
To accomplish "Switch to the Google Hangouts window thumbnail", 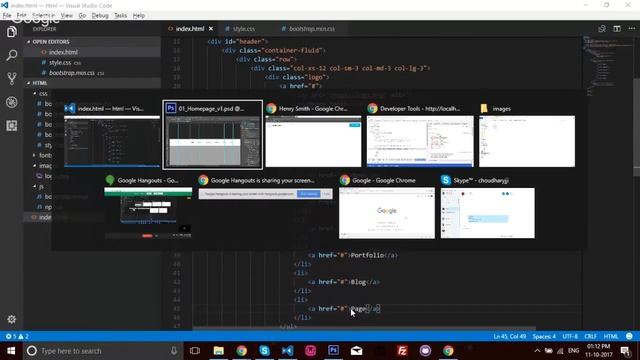I will (x=148, y=207).
